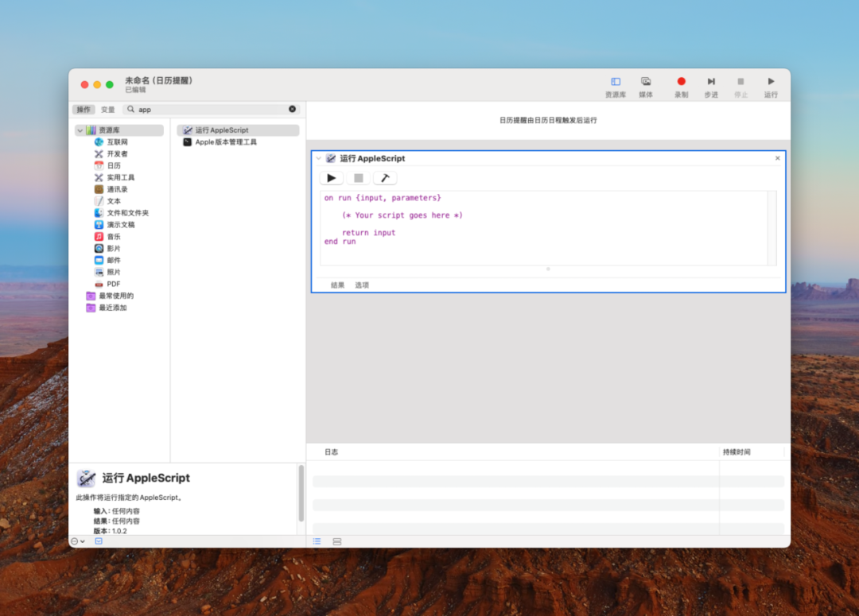Run the workflow with the 运行 toolbar button

[x=771, y=87]
